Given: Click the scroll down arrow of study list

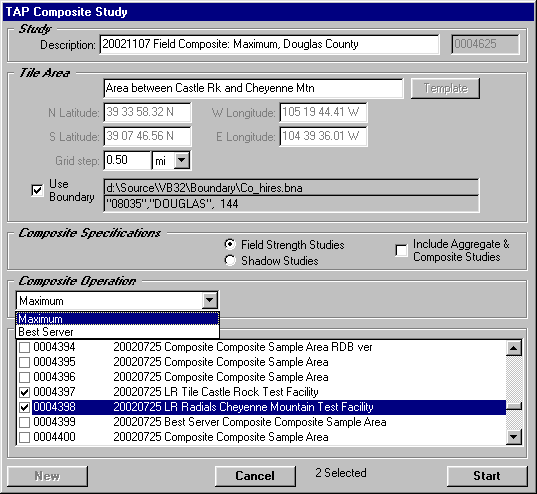Looking at the screenshot, I should click(514, 437).
